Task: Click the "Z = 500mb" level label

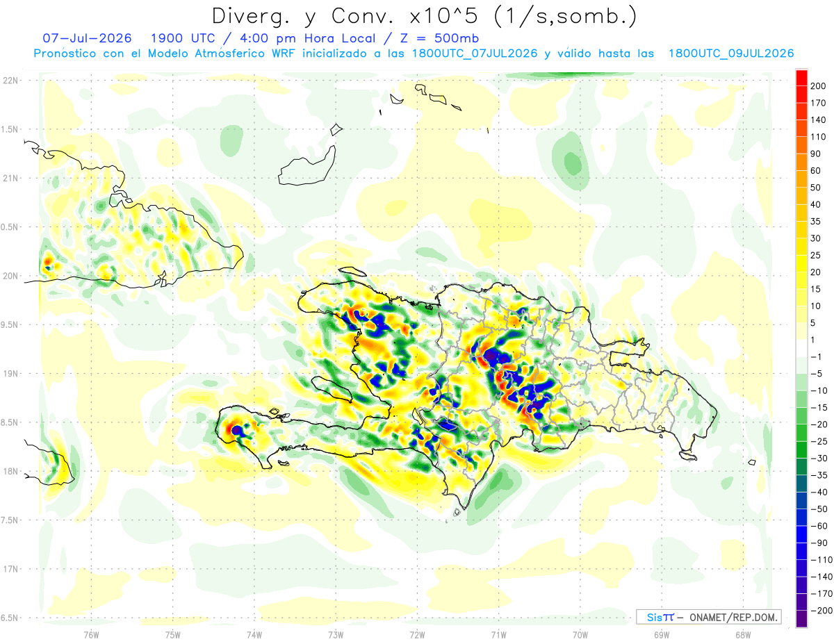Action: (x=440, y=38)
